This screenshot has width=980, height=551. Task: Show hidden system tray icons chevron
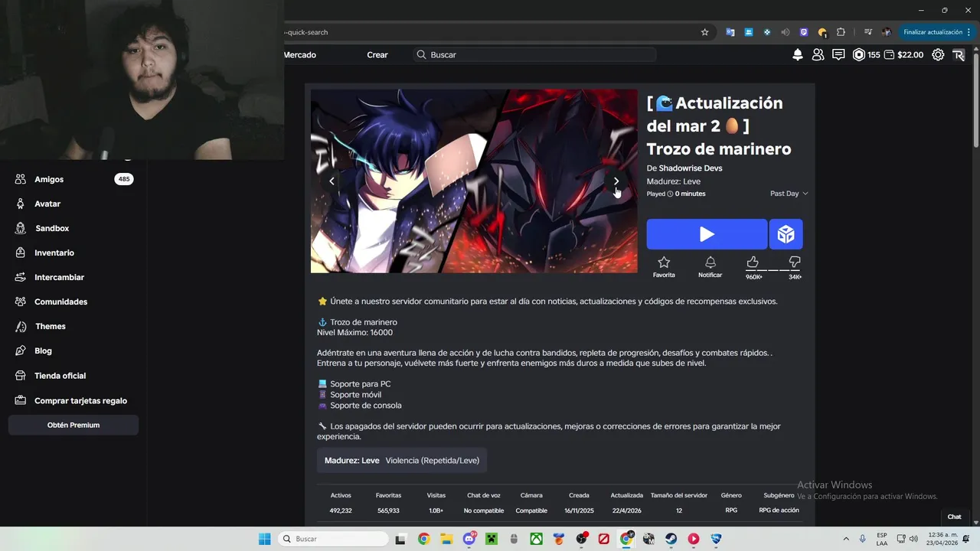[x=846, y=539]
